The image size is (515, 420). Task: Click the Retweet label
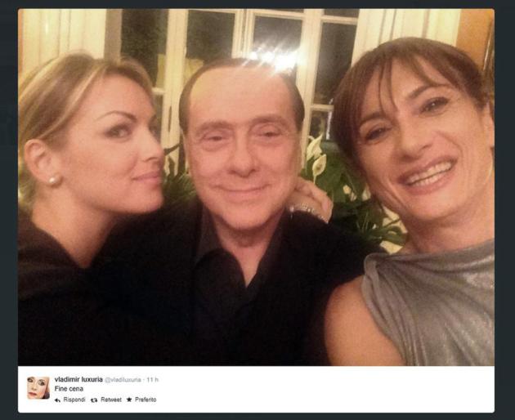(x=111, y=400)
